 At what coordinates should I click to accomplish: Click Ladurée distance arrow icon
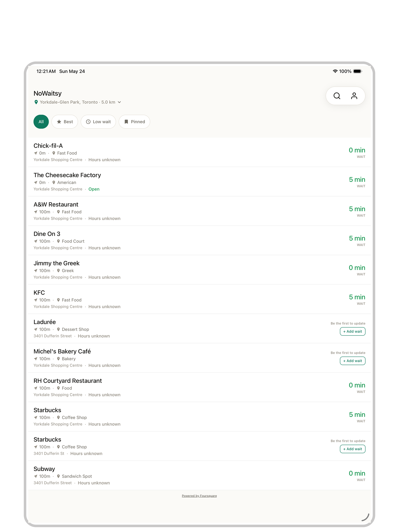click(x=36, y=329)
